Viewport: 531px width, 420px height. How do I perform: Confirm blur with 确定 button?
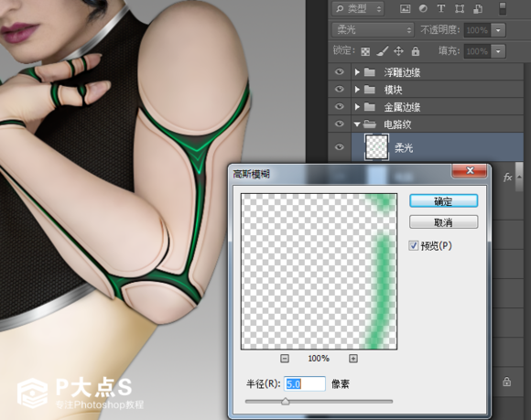coord(444,201)
